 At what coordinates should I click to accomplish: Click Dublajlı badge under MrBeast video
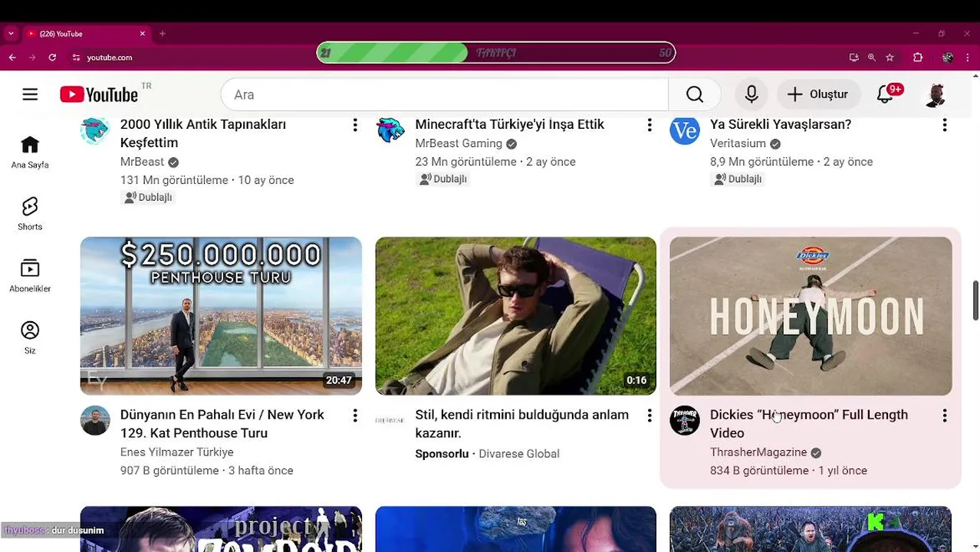tap(148, 197)
